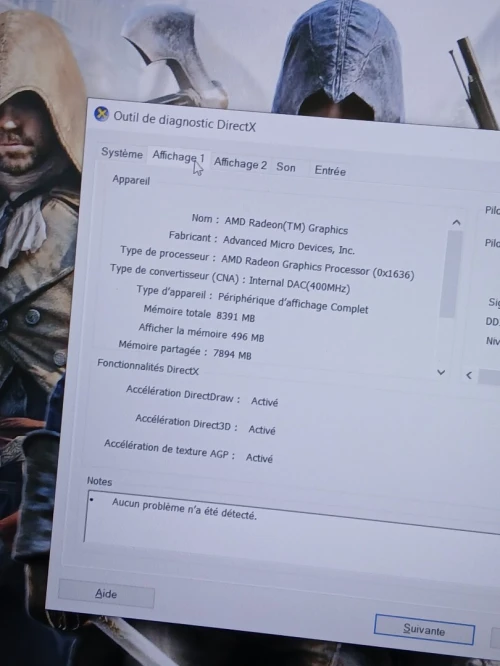Click the device list scroll down arrow

click(x=441, y=373)
